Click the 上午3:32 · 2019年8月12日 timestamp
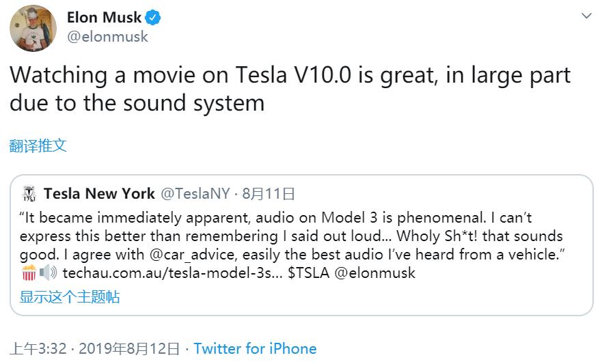The width and height of the screenshot is (602, 364). 95,349
